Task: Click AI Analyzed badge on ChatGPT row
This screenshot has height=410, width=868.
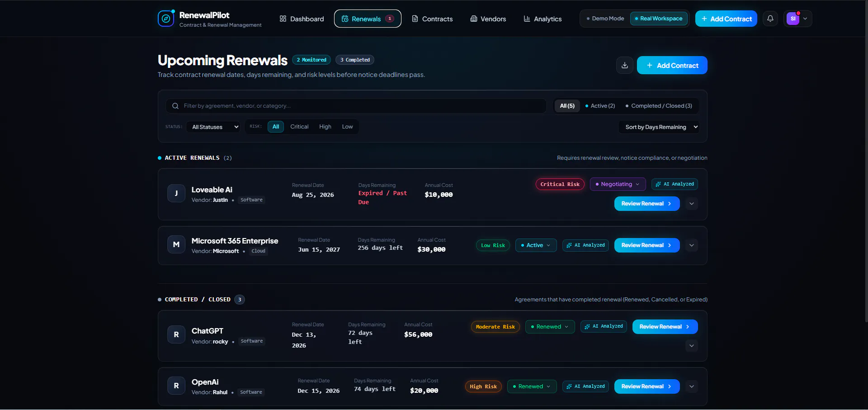Action: pos(604,326)
